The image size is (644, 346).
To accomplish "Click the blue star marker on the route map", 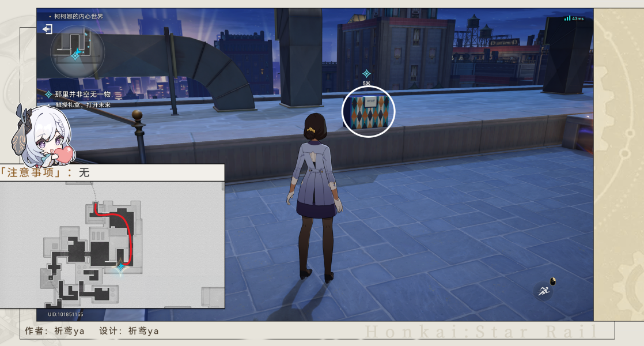I will [x=121, y=267].
